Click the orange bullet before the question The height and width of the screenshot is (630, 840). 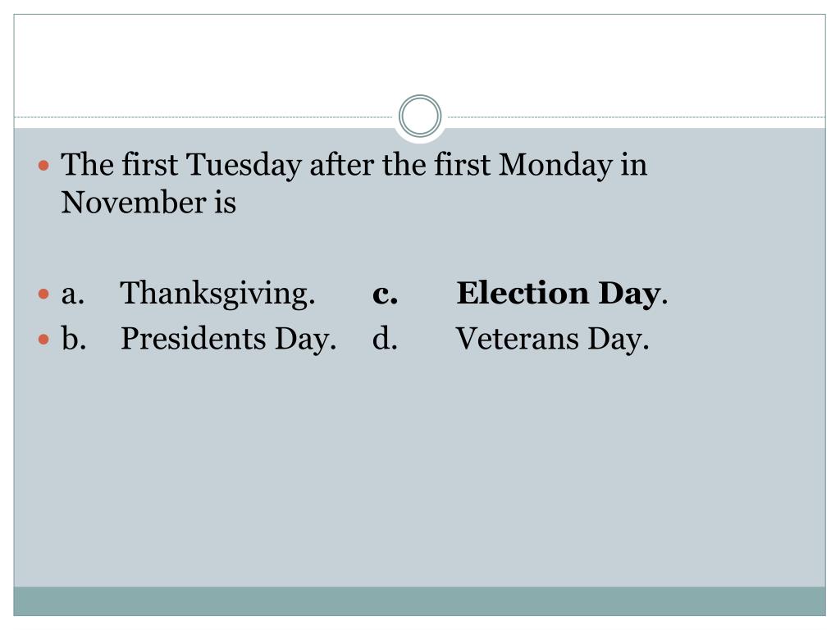click(x=44, y=165)
